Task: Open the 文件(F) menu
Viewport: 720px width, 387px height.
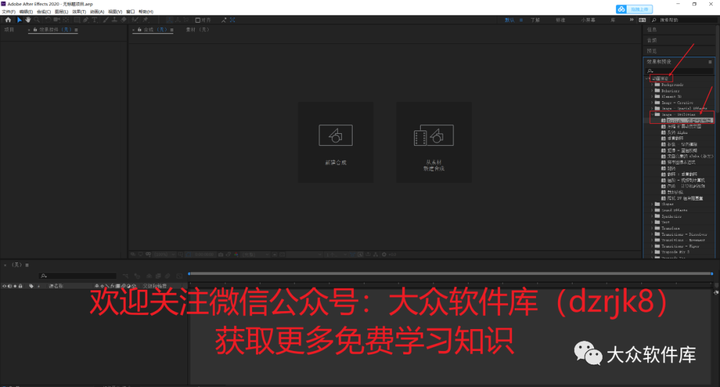Action: click(9, 11)
